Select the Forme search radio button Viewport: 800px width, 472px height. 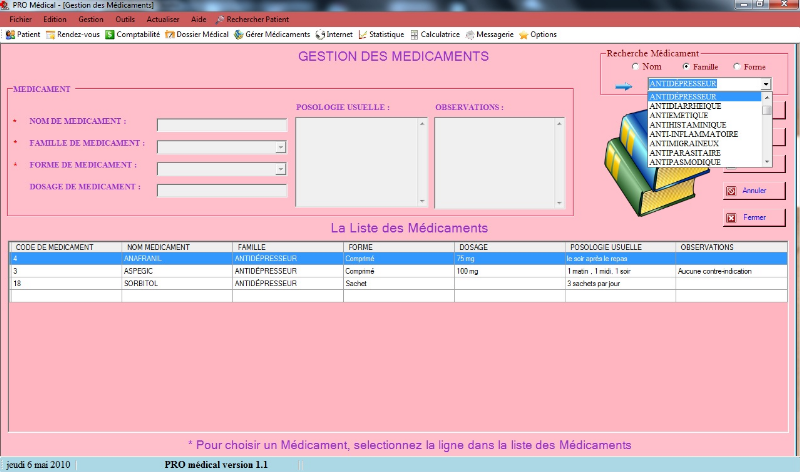pyautogui.click(x=736, y=67)
